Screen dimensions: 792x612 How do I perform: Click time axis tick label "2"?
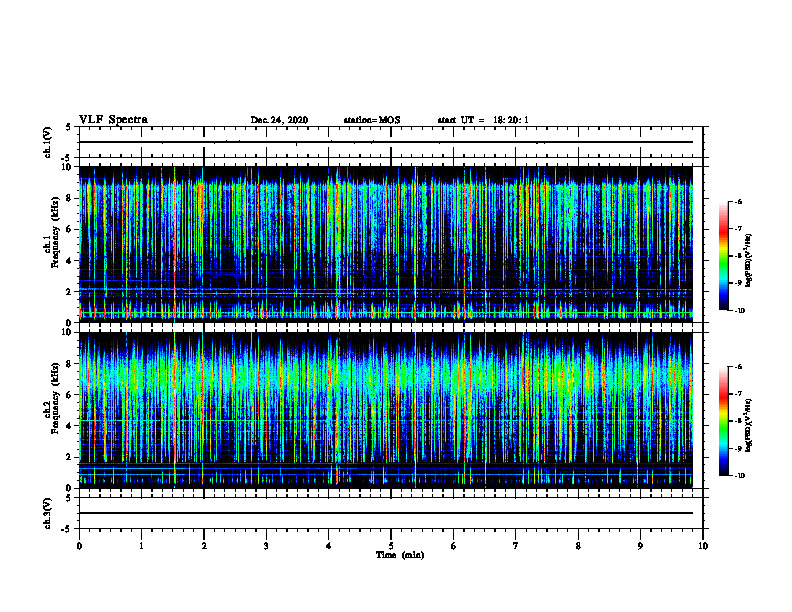pos(204,546)
